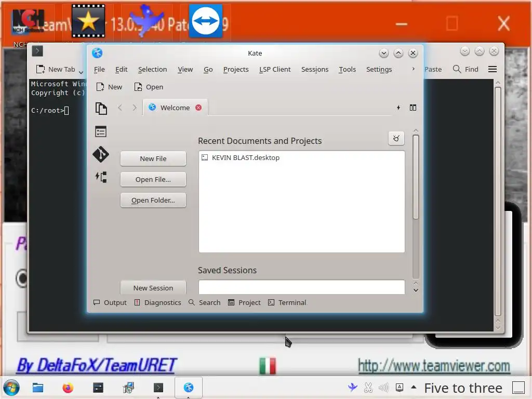The height and width of the screenshot is (399, 532).
Task: Toggle the Project bottom panel
Action: pos(244,302)
